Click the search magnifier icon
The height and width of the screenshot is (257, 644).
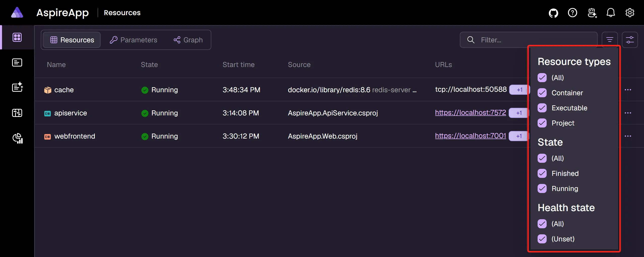471,40
